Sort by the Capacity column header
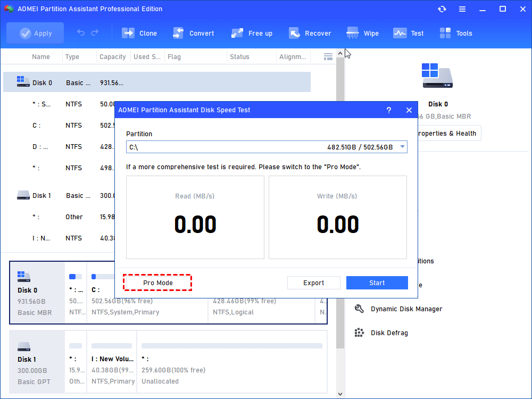Image resolution: width=532 pixels, height=399 pixels. (x=113, y=57)
